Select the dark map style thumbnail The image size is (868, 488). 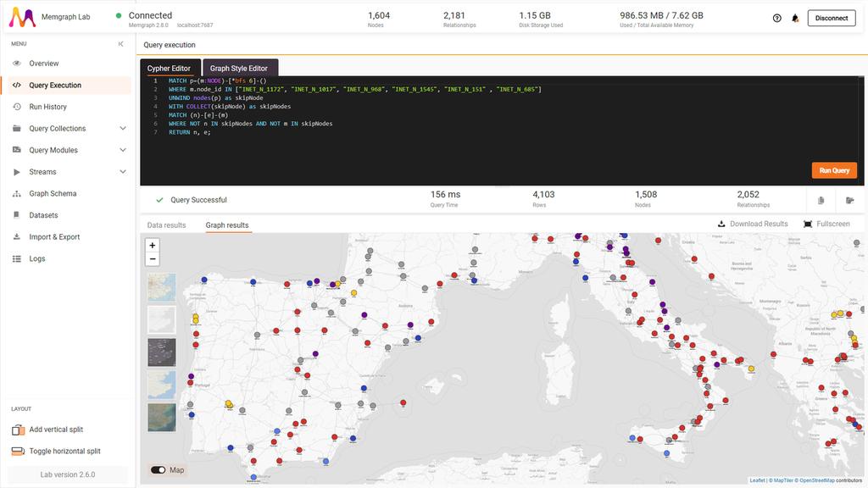click(x=162, y=352)
